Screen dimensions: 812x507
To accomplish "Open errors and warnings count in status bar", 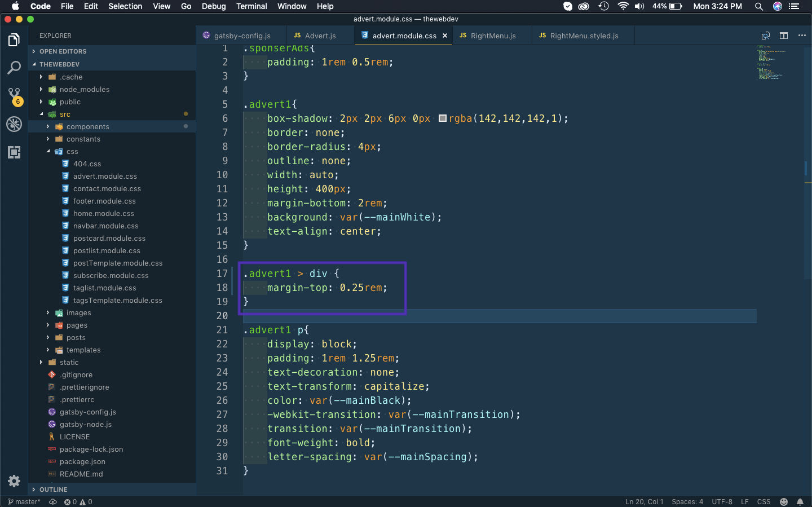I will coord(78,501).
